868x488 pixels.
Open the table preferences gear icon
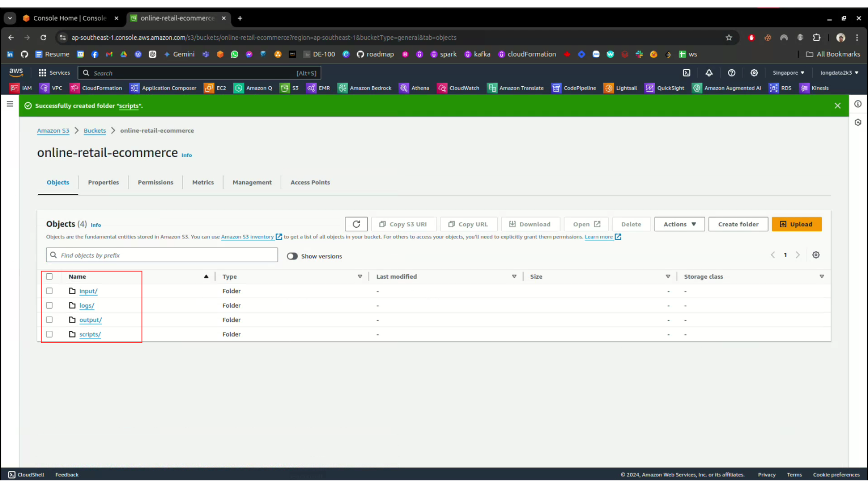point(816,255)
